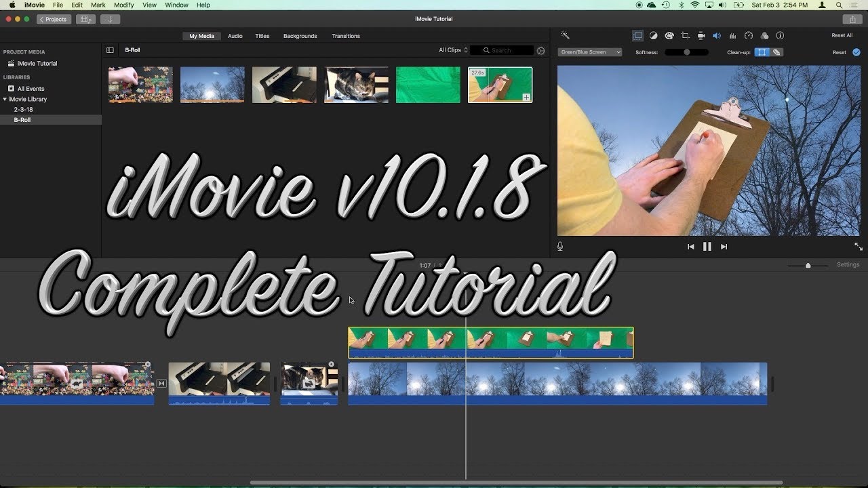Select the cropping tool icon
This screenshot has width=868, height=488.
685,36
